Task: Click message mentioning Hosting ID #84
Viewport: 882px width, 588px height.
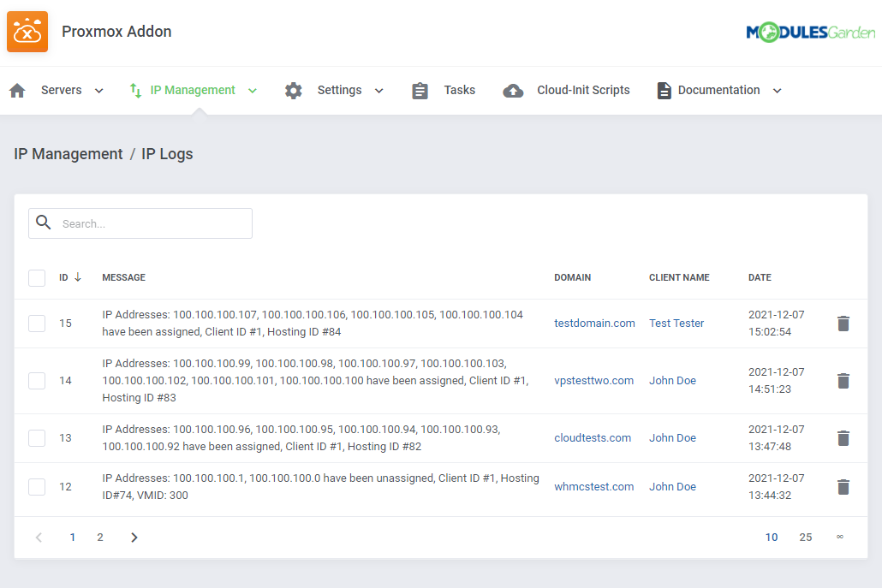Action: (313, 324)
